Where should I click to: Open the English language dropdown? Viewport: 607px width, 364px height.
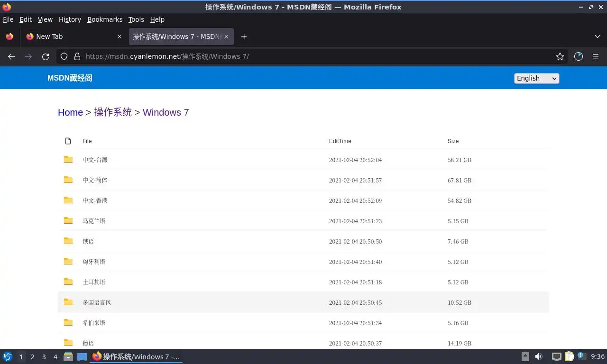[x=536, y=78]
